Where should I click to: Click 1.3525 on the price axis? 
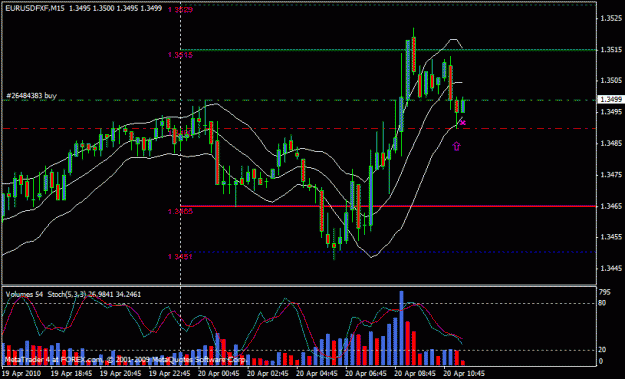(611, 18)
